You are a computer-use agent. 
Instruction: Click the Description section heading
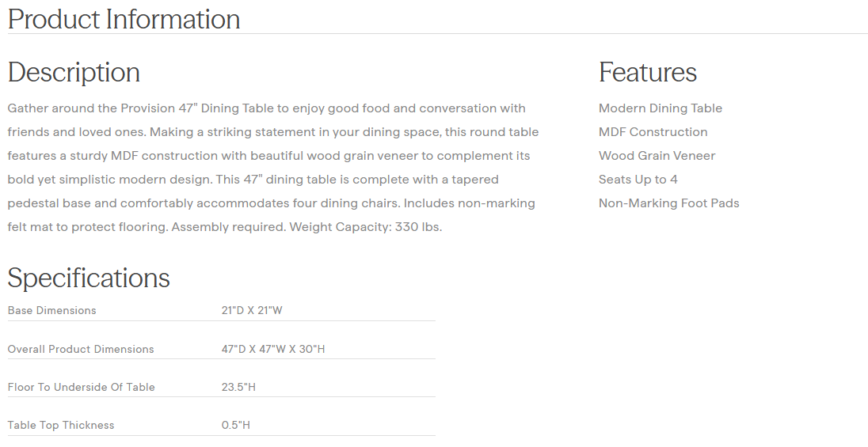click(x=74, y=72)
